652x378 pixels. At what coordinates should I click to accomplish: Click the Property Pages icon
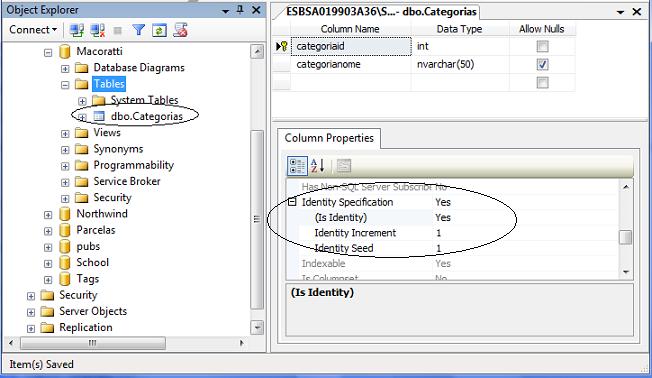click(343, 166)
